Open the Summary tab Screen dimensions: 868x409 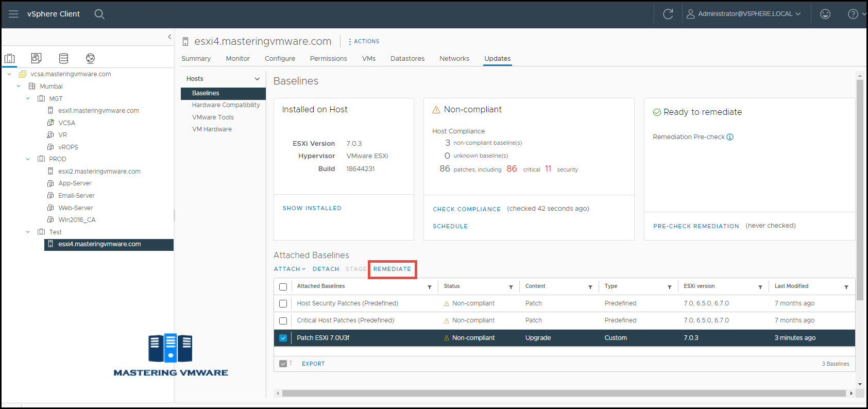pyautogui.click(x=196, y=59)
